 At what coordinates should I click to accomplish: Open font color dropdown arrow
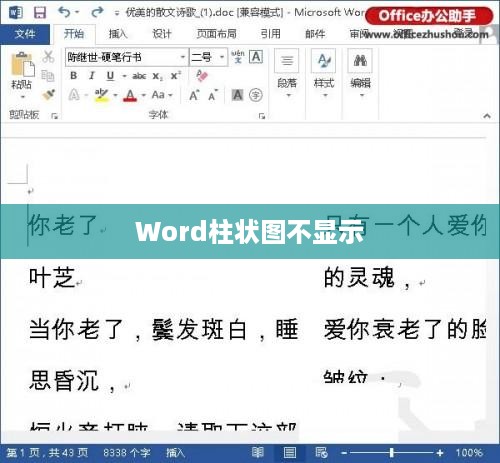click(144, 96)
